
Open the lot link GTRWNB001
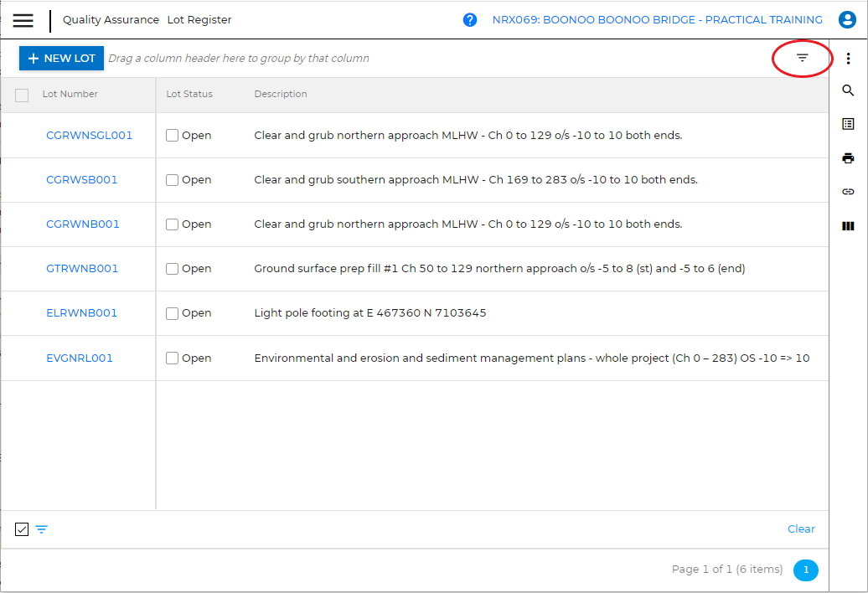tap(82, 269)
